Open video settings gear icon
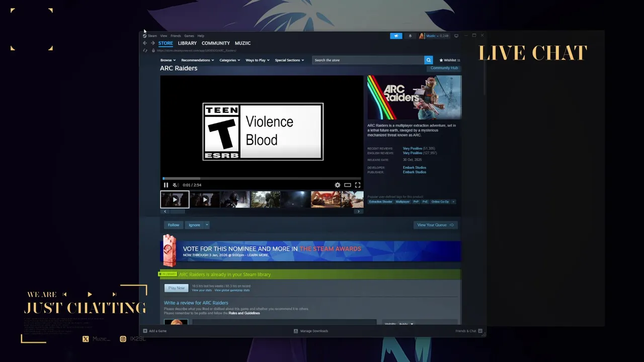 (x=338, y=185)
